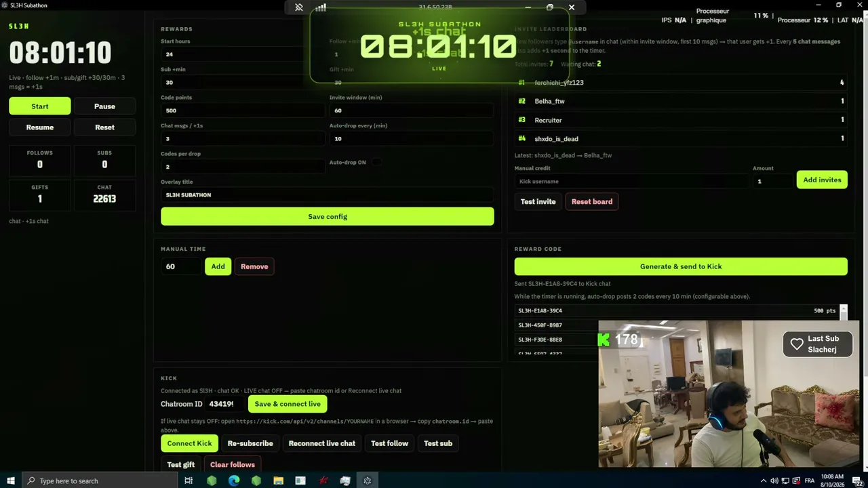Open the volume control in system tray

(x=774, y=481)
